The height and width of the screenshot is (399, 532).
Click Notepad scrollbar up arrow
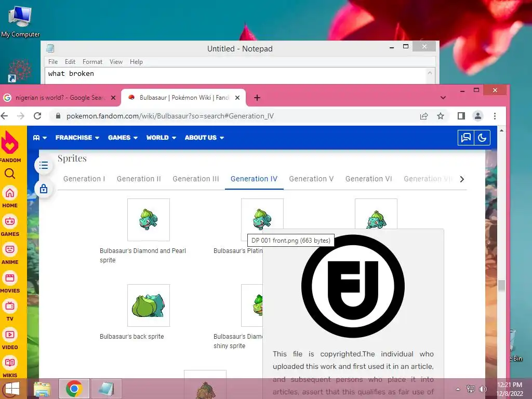click(x=430, y=73)
